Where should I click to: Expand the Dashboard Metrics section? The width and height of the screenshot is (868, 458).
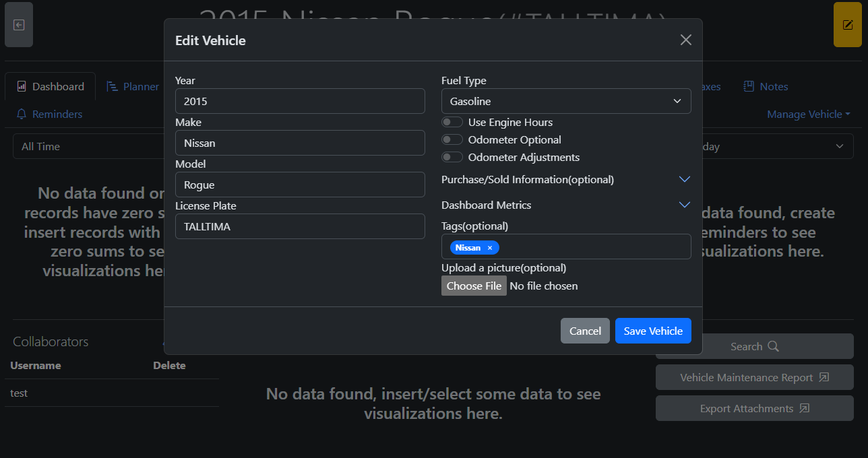tap(684, 205)
